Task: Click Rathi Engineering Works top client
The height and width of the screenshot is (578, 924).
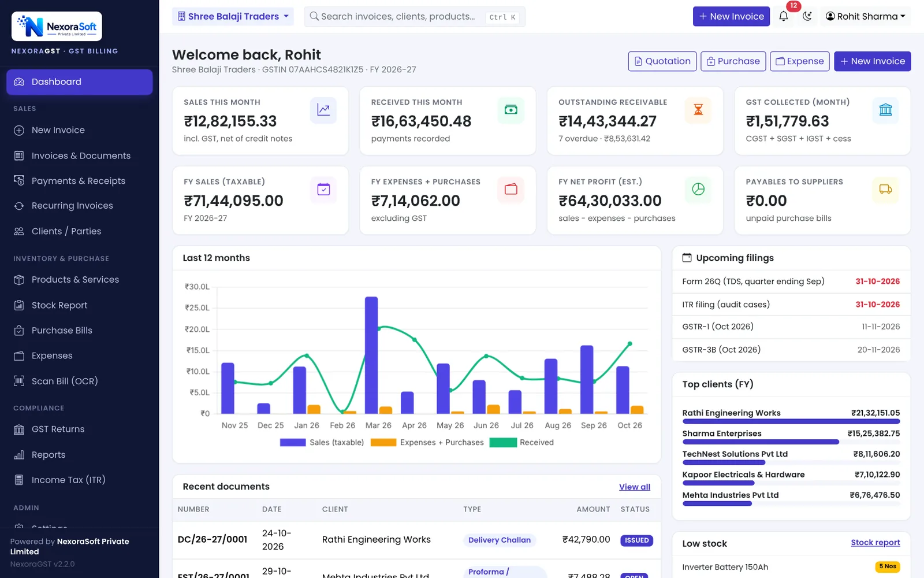Action: click(x=731, y=413)
